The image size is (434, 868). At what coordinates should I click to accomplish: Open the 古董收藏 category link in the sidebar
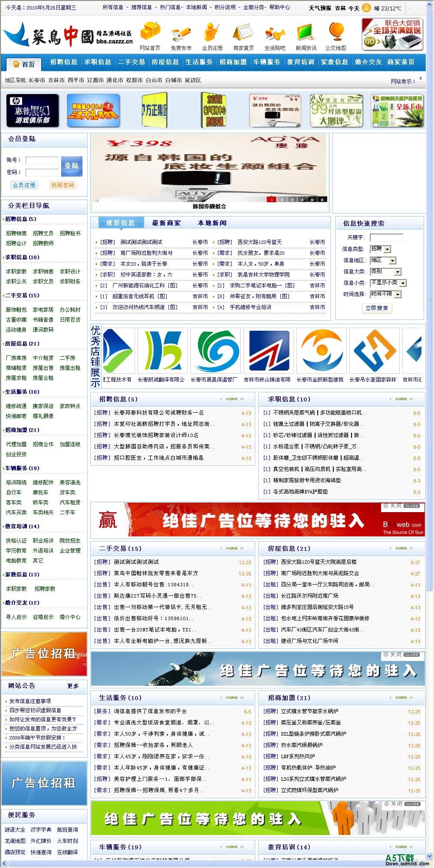click(16, 320)
